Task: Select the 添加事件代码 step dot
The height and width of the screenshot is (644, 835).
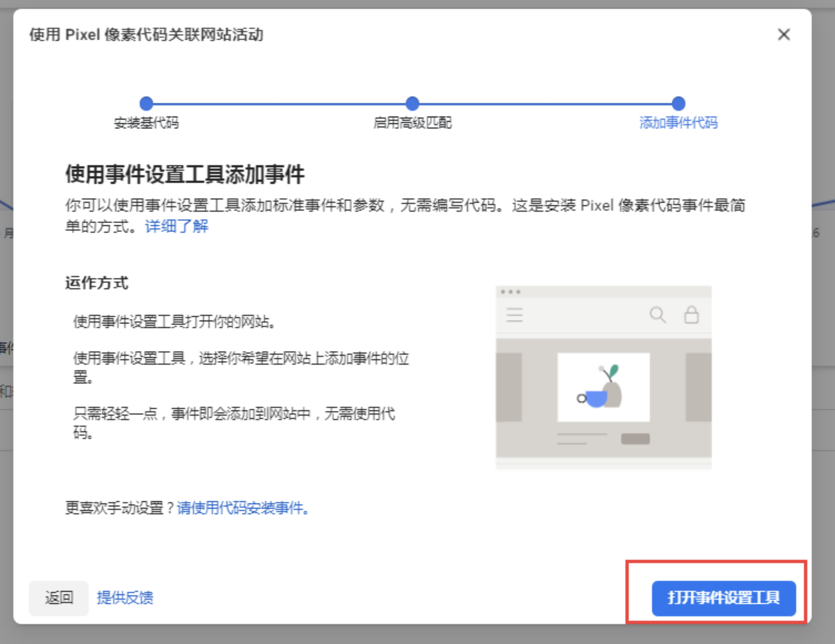Action: tap(678, 103)
